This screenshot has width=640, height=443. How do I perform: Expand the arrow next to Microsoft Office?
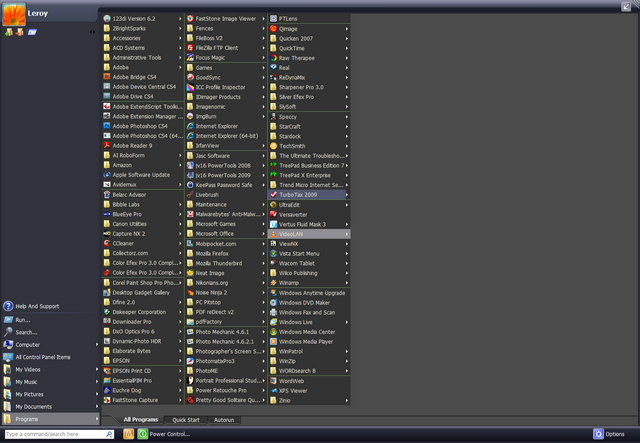click(264, 234)
